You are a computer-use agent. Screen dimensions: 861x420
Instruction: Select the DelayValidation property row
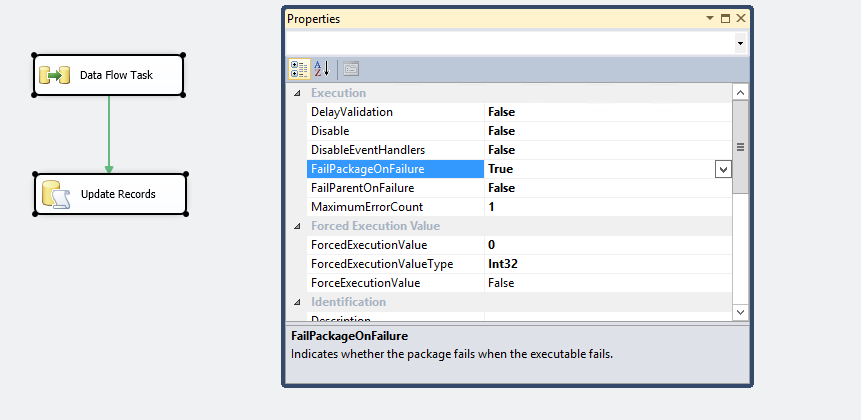pos(395,112)
